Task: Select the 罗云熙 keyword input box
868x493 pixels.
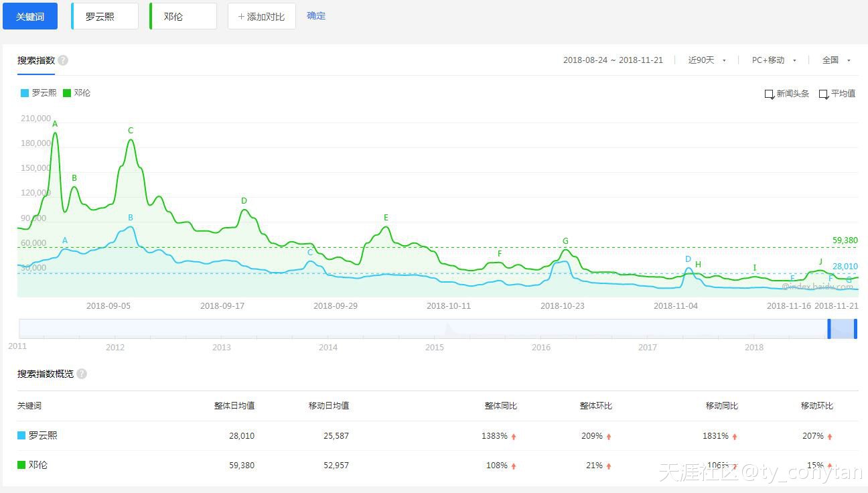Action: 105,16
